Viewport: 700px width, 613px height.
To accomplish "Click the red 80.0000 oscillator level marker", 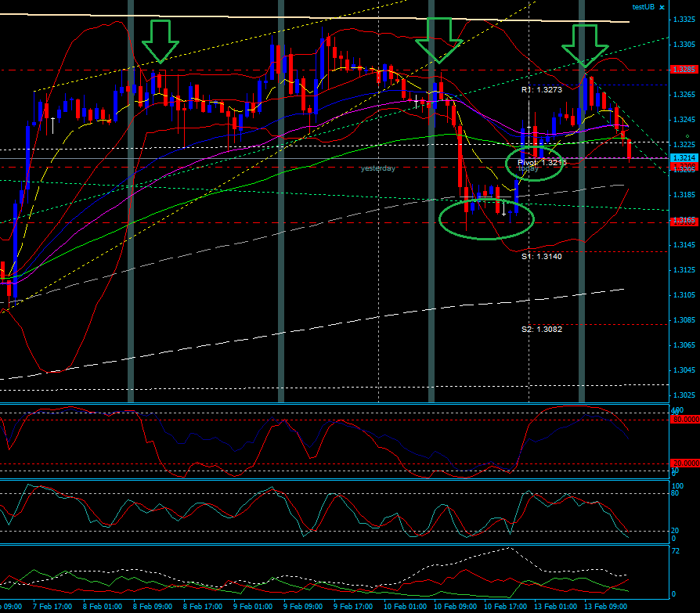I will [684, 420].
